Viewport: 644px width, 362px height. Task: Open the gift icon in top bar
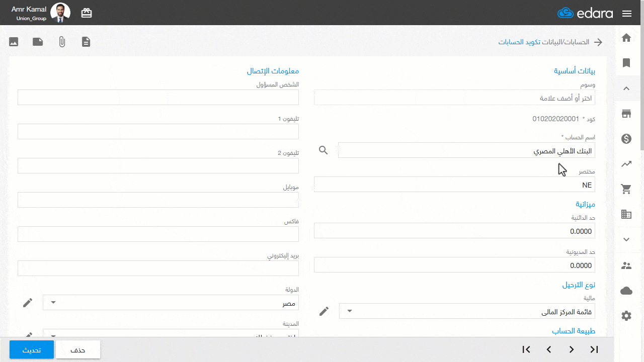(87, 13)
